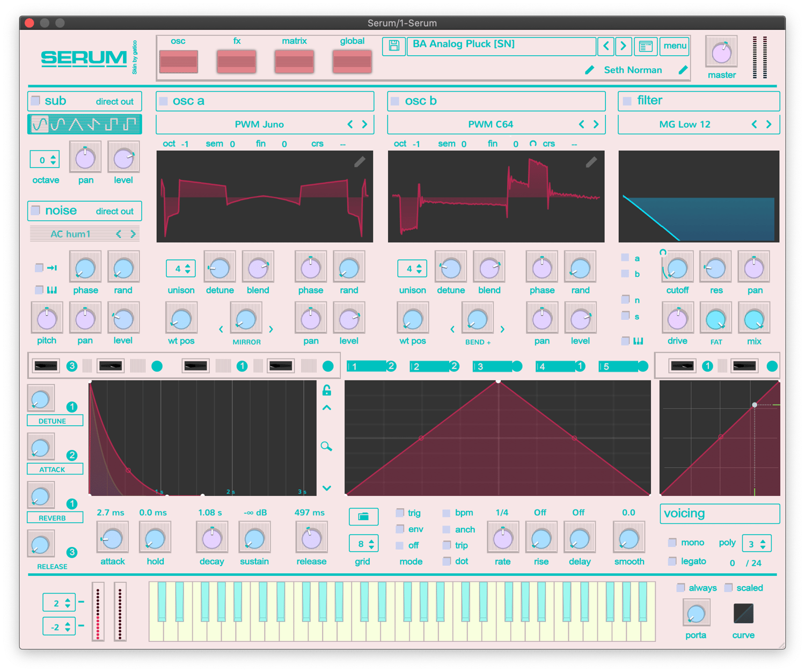Toggle osc a on
This screenshot has height=672, width=805.
(x=164, y=101)
